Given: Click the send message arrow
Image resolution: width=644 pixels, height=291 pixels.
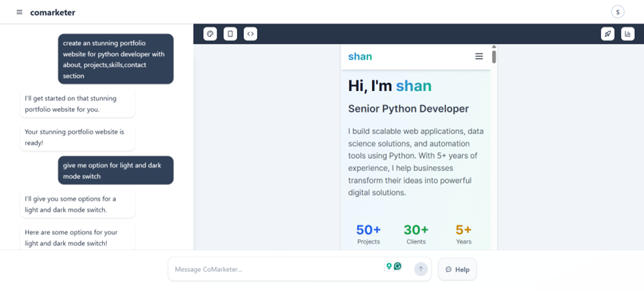Looking at the screenshot, I should [421, 269].
